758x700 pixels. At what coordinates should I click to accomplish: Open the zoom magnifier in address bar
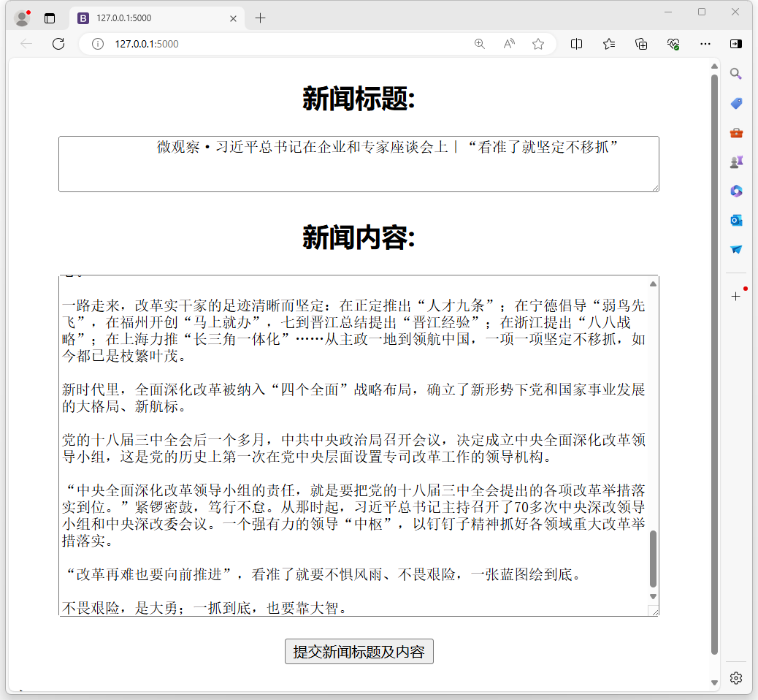tap(480, 44)
